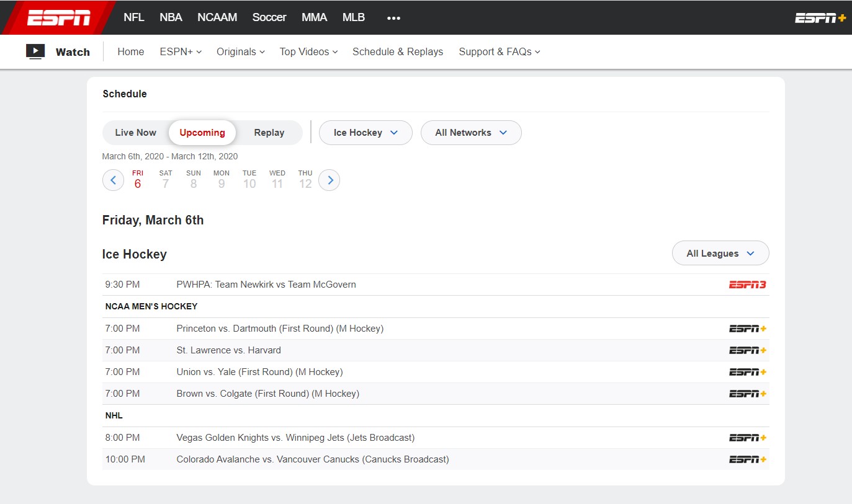The height and width of the screenshot is (504, 852).
Task: Click the Friday, March 6th heading
Action: pos(153,220)
